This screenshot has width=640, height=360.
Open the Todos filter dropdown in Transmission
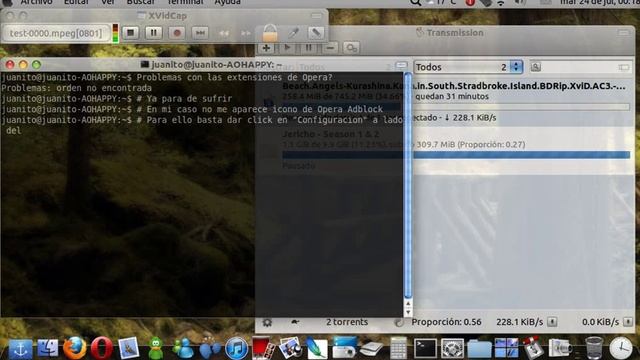468,67
